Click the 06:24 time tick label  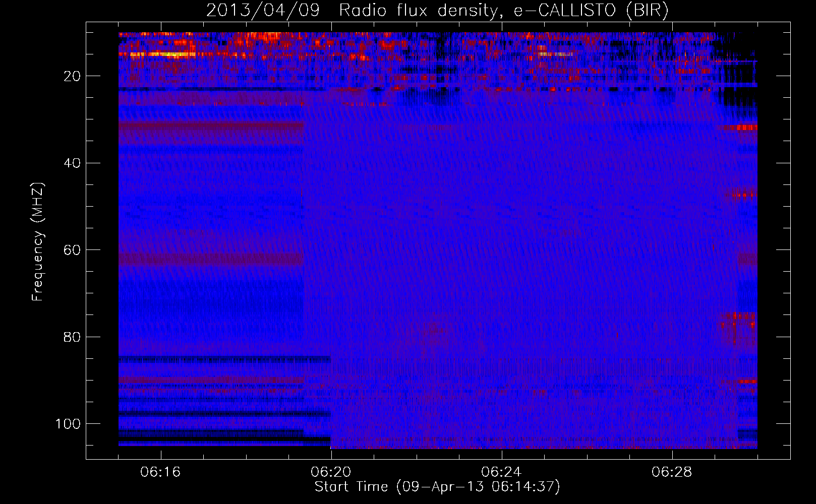click(x=501, y=472)
